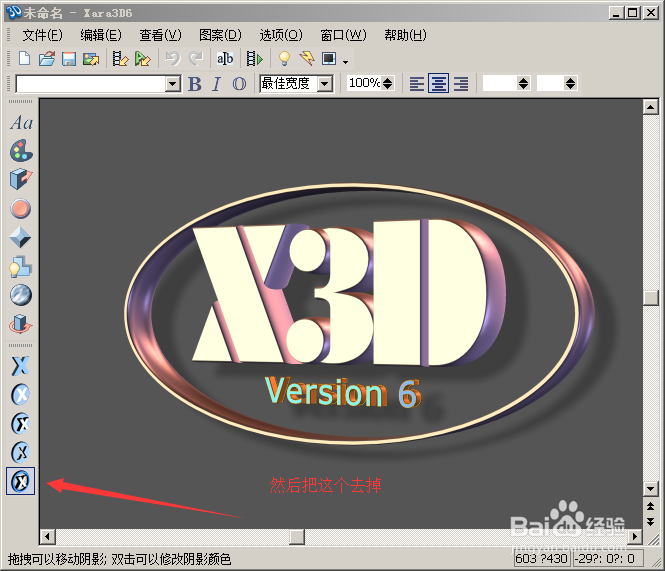Click the vertical scrollbar thumb
Image resolution: width=665 pixels, height=571 pixels.
coord(650,297)
